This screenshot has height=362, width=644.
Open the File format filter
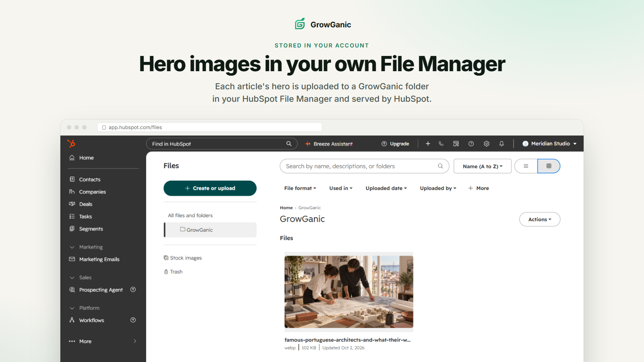(300, 188)
